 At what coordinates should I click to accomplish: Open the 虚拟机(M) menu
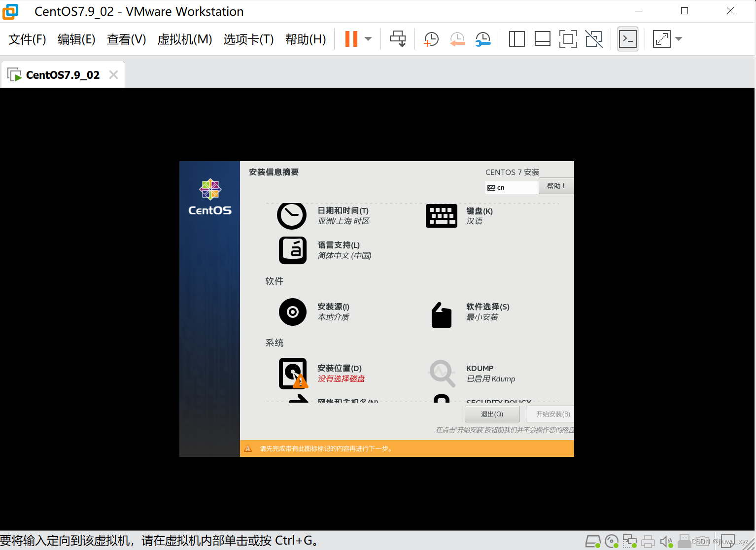(185, 39)
